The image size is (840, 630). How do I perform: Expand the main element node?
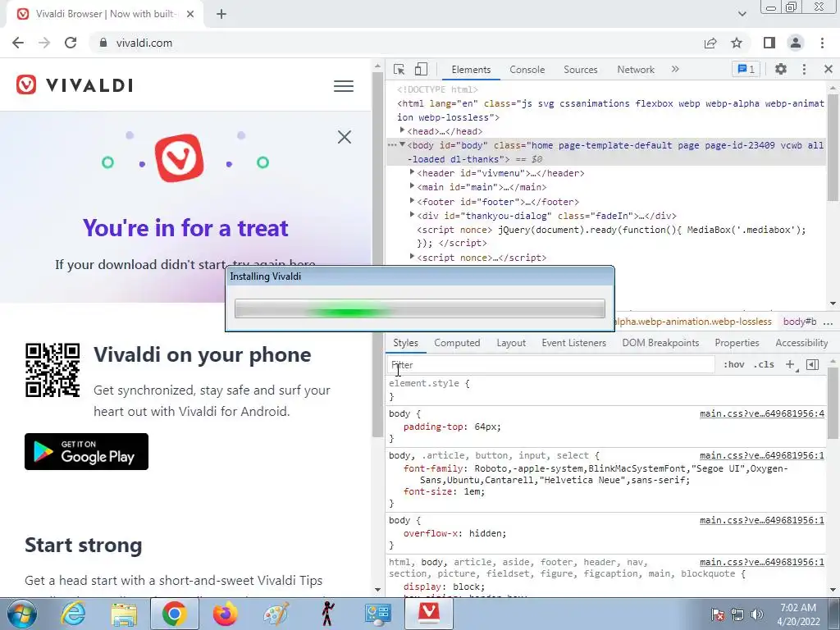point(412,186)
